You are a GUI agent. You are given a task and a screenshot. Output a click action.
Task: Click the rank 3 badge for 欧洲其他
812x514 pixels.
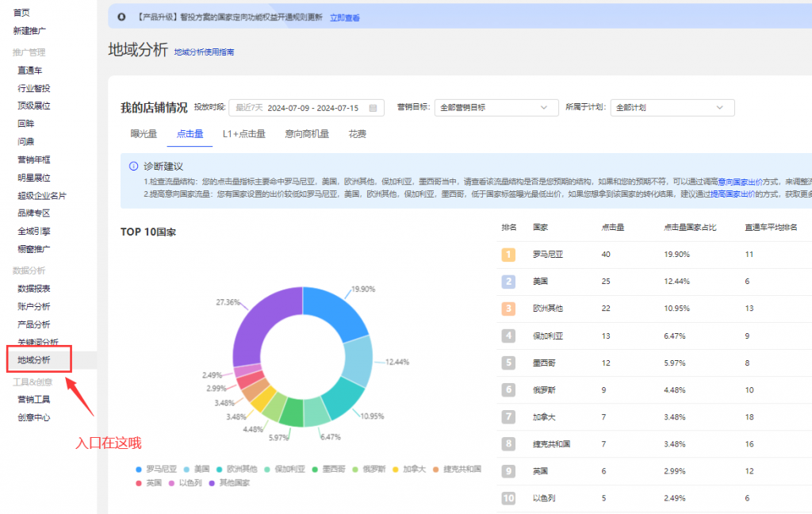click(508, 309)
